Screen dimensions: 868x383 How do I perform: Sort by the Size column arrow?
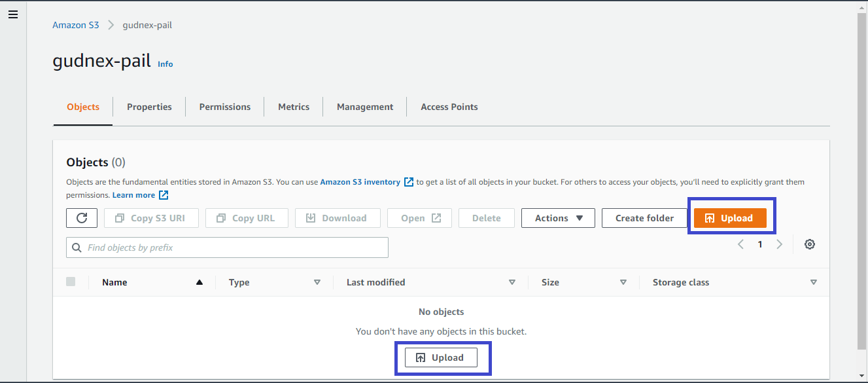click(x=623, y=282)
